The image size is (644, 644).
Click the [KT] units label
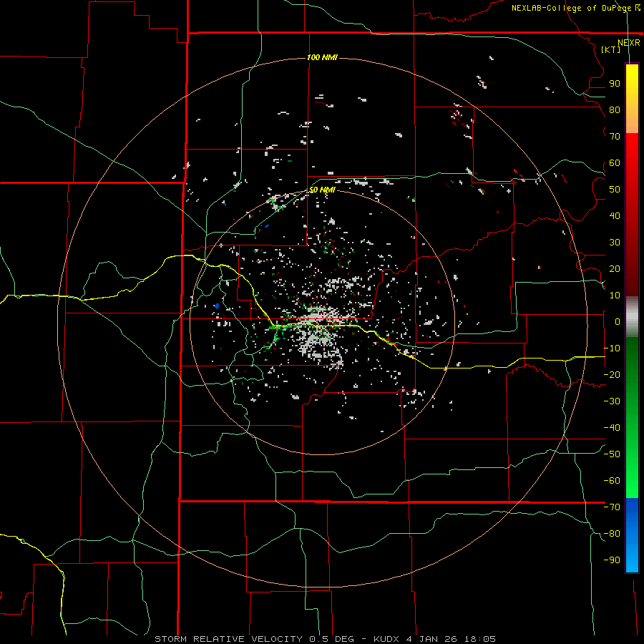(611, 49)
